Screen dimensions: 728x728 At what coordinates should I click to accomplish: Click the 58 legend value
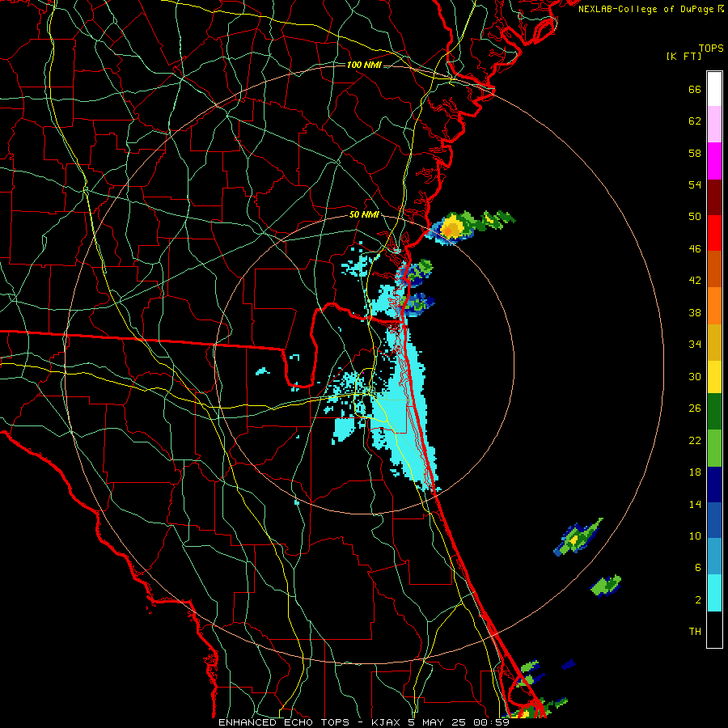(695, 153)
